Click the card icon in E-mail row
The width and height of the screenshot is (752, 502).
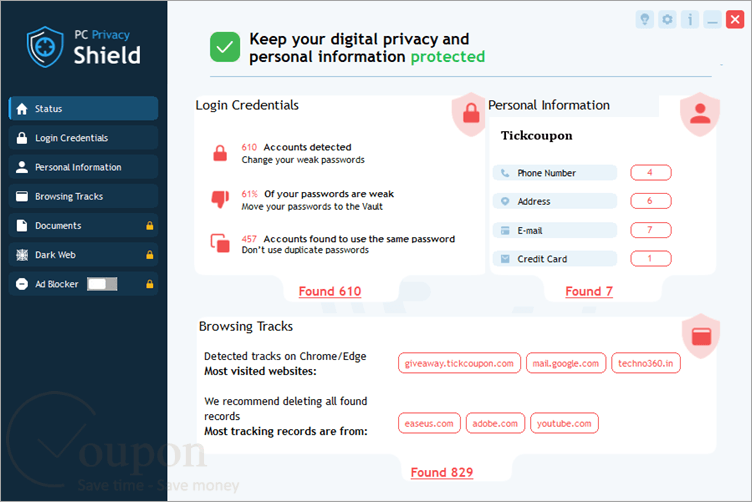coord(505,231)
